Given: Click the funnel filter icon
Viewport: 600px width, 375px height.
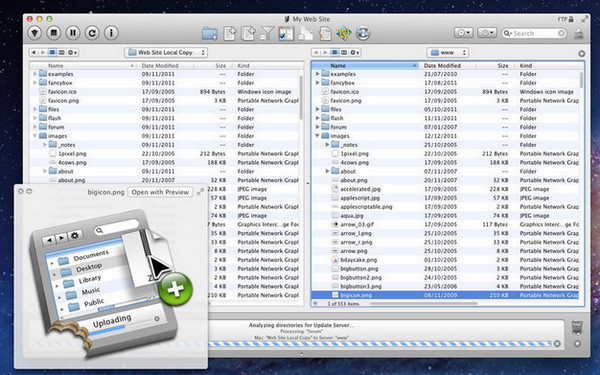Looking at the screenshot, I should tap(267, 33).
